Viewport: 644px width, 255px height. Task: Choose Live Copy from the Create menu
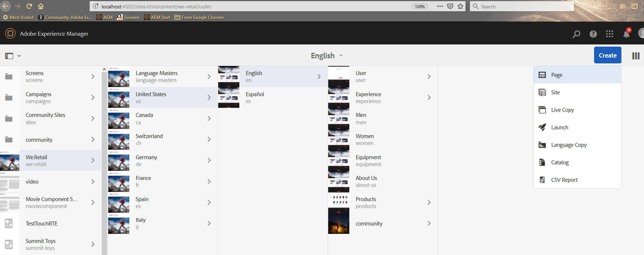[x=577, y=110]
